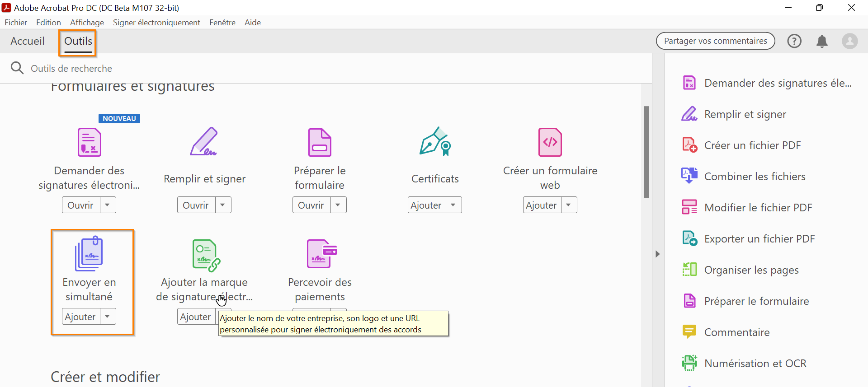Click the Demander des signatures électroniques tool icon
Image resolution: width=868 pixels, height=387 pixels.
(x=89, y=142)
